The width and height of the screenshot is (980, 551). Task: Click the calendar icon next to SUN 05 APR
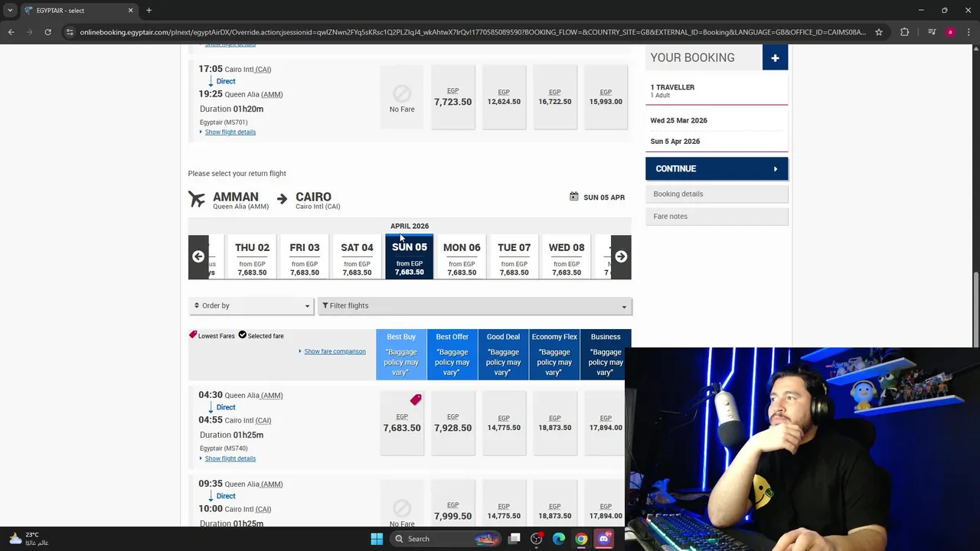[x=573, y=197]
